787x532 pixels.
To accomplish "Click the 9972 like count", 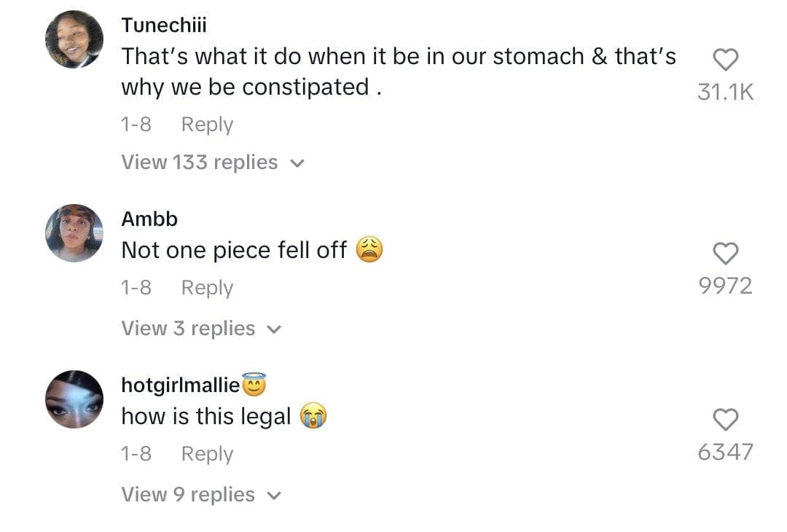I will [725, 286].
